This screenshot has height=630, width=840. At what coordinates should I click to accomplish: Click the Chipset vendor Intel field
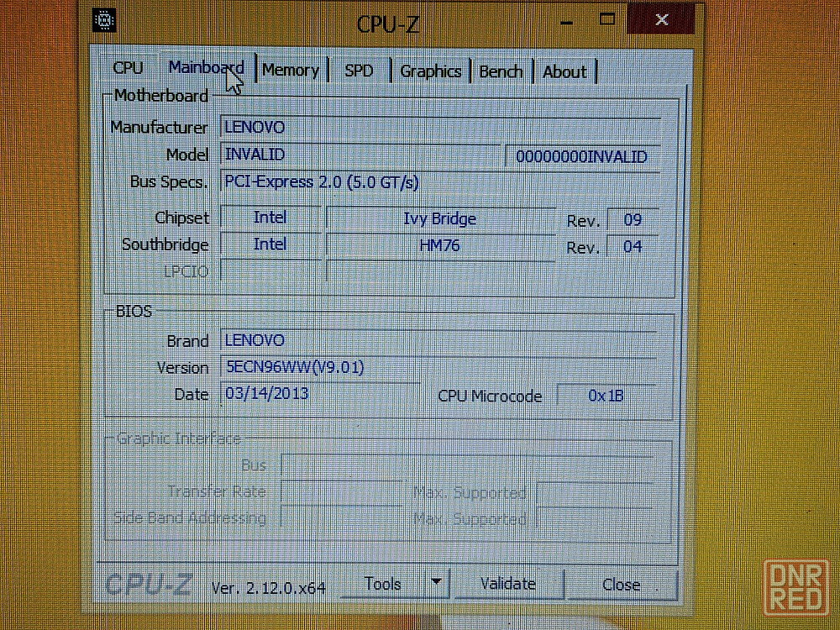click(270, 218)
